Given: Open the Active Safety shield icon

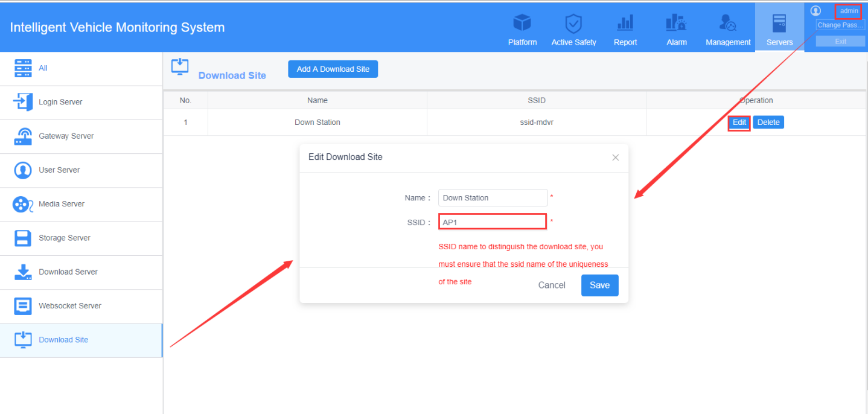Looking at the screenshot, I should (x=573, y=24).
